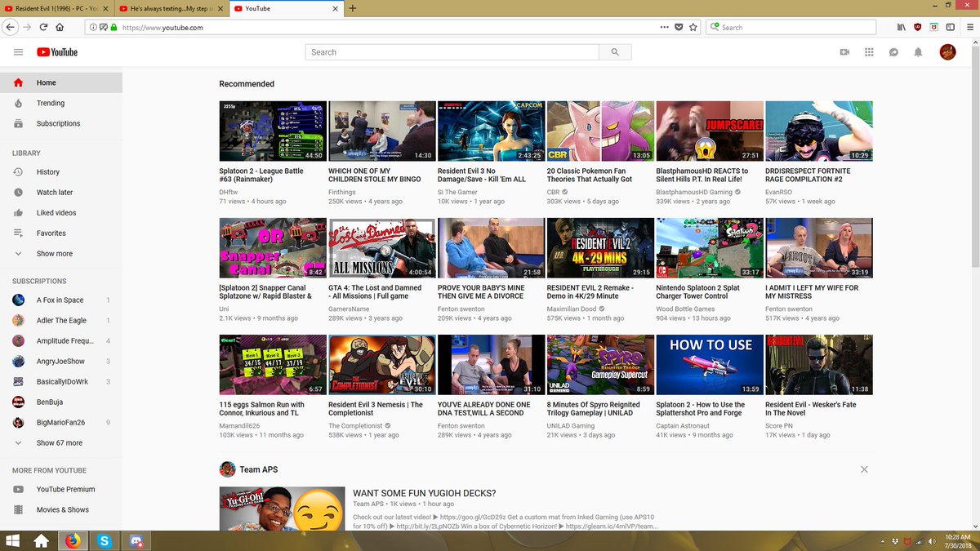This screenshot has height=551, width=980.
Task: Open YouTube Premium in the sidebar
Action: point(61,489)
